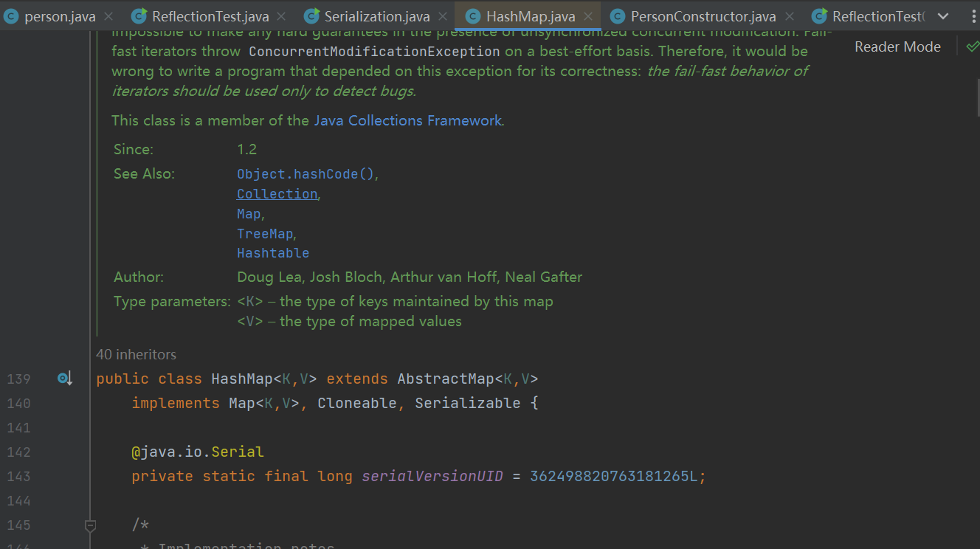This screenshot has height=549, width=980.
Task: Click the green inspection checkmark near Reader Mode
Action: coord(972,46)
